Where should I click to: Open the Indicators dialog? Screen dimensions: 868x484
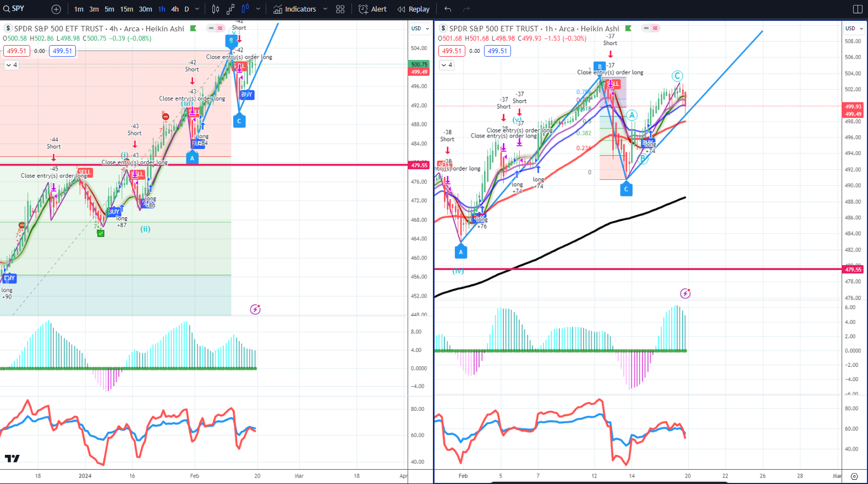coord(295,9)
